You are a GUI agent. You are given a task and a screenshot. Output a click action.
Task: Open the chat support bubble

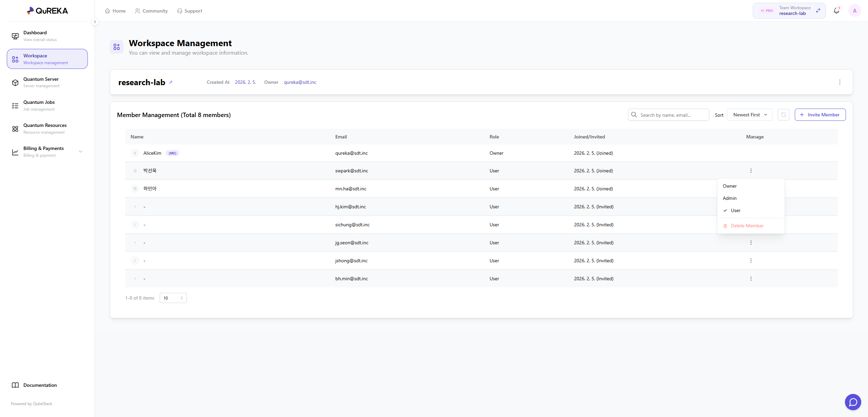[853, 402]
